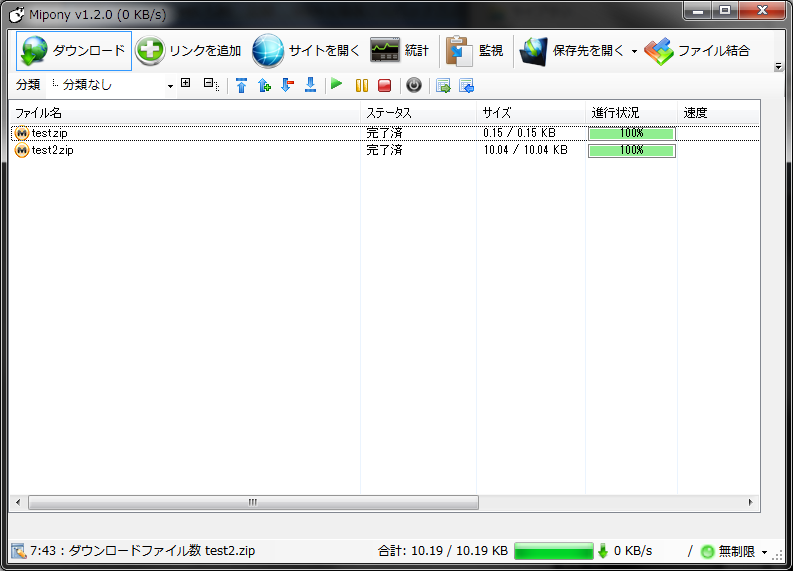
Task: Start downloads with green play icon
Action: pyautogui.click(x=336, y=84)
